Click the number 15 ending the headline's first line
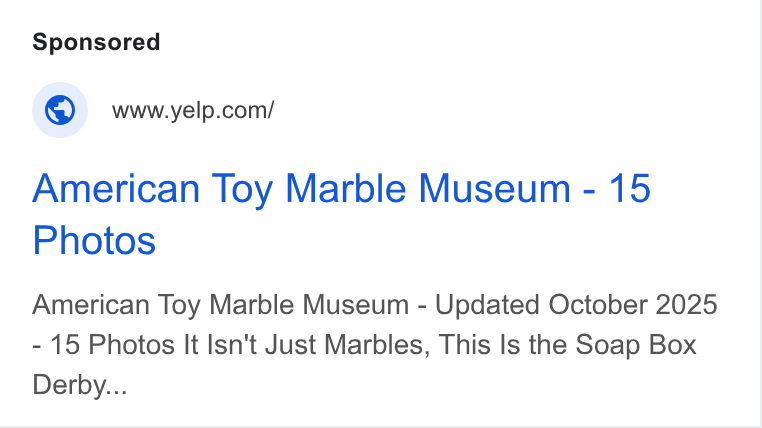 pos(630,188)
